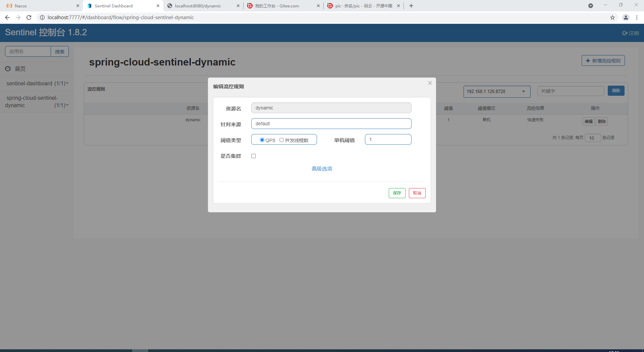Expand spring-cloud-sentinel-dynamic (1/1) sidebar entry
This screenshot has width=644, height=352.
click(x=37, y=101)
